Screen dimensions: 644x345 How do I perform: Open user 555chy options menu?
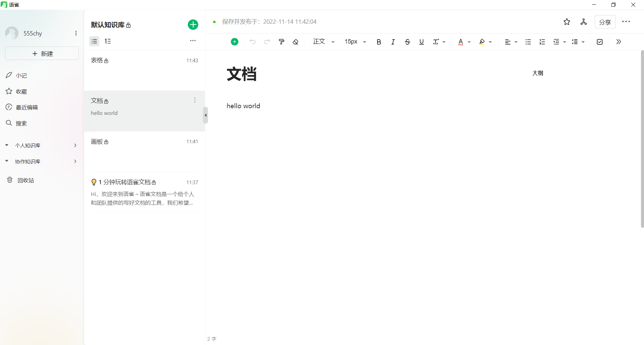click(x=76, y=33)
